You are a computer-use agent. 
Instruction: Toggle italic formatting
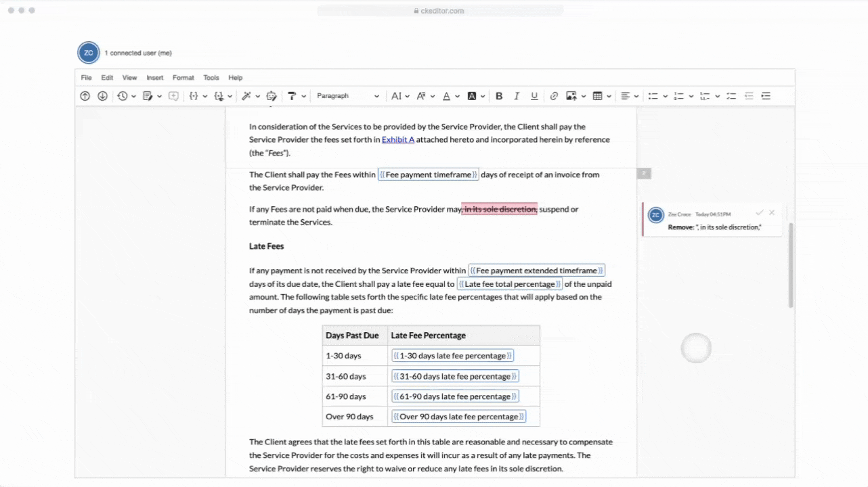pos(517,96)
